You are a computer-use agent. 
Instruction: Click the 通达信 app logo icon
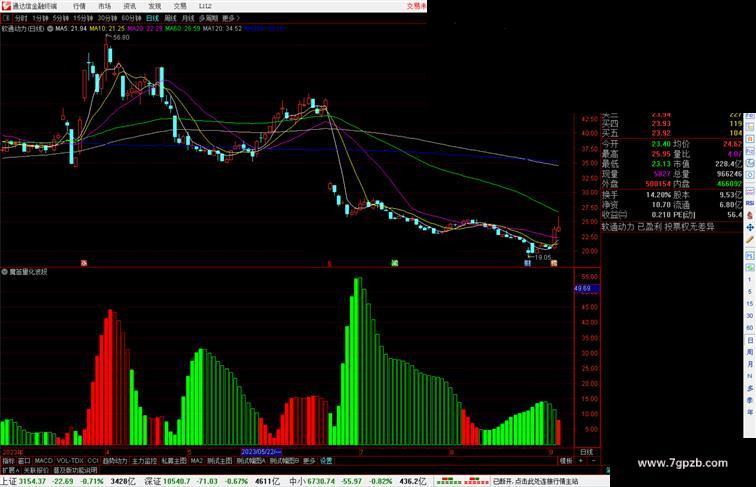tap(6, 6)
